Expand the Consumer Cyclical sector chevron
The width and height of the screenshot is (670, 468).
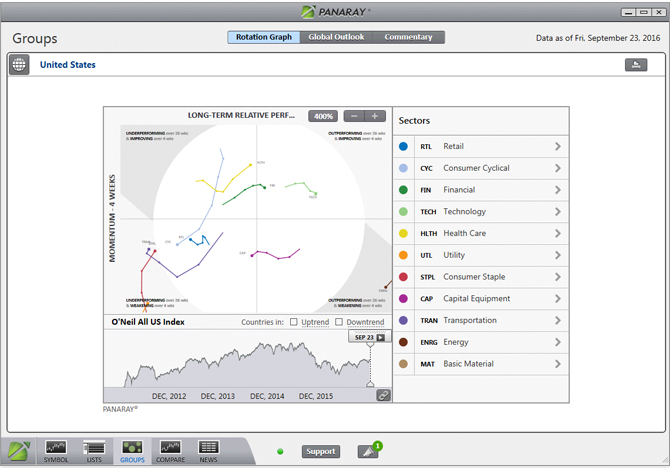coord(558,168)
